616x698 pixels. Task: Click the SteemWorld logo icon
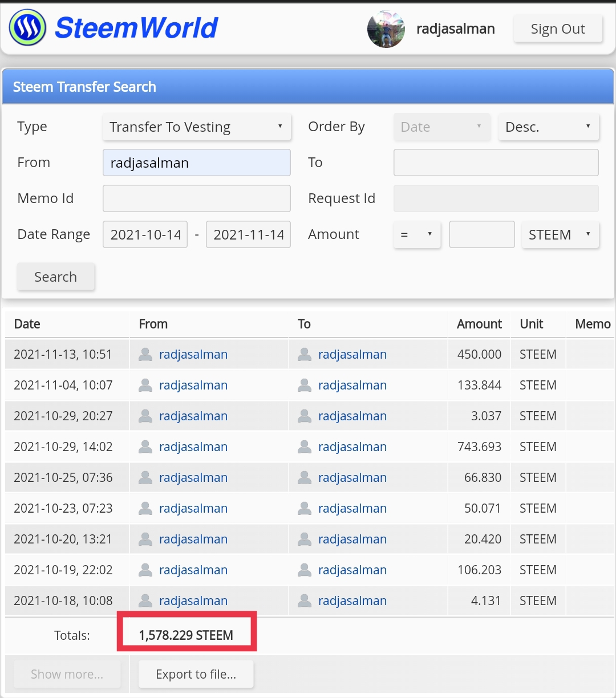pos(27,27)
